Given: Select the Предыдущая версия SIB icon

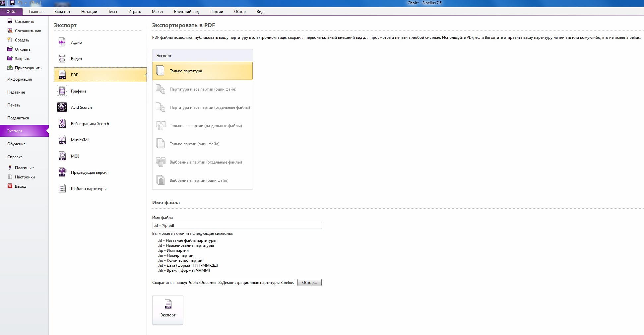Looking at the screenshot, I should pyautogui.click(x=62, y=172).
